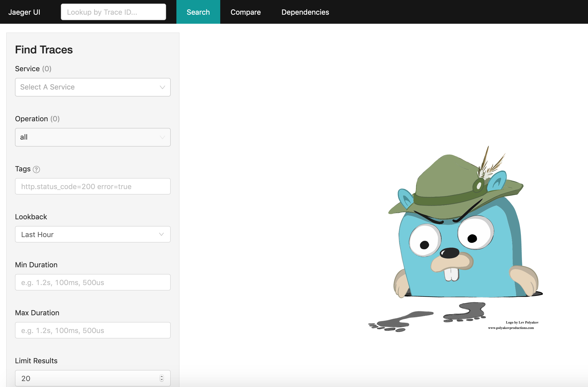Open the Compare tab

click(x=246, y=12)
